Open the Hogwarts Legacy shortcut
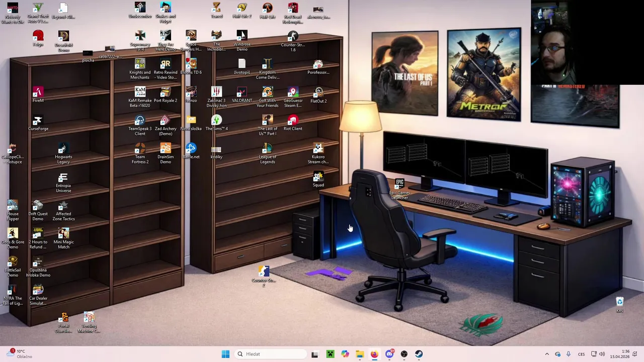The width and height of the screenshot is (644, 362). 63,153
